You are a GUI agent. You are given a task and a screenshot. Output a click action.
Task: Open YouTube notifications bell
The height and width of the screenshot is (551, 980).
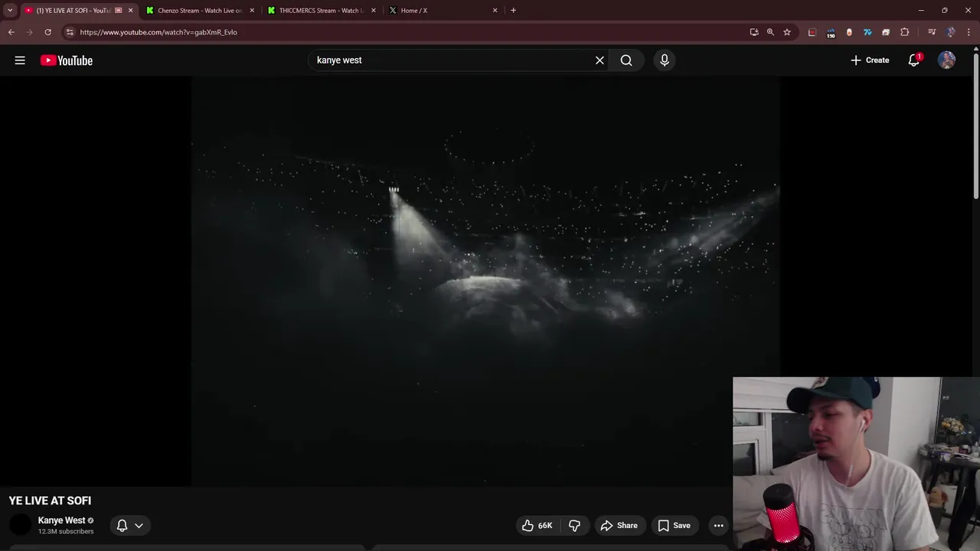(x=914, y=60)
